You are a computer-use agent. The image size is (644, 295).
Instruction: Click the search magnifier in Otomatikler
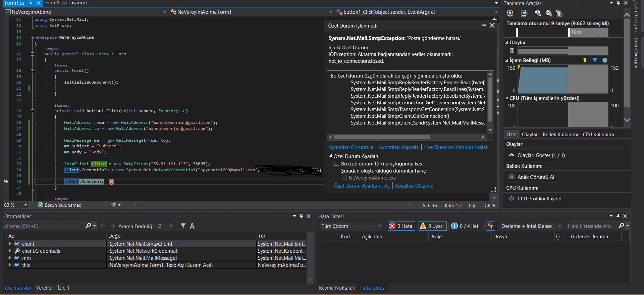click(x=88, y=226)
